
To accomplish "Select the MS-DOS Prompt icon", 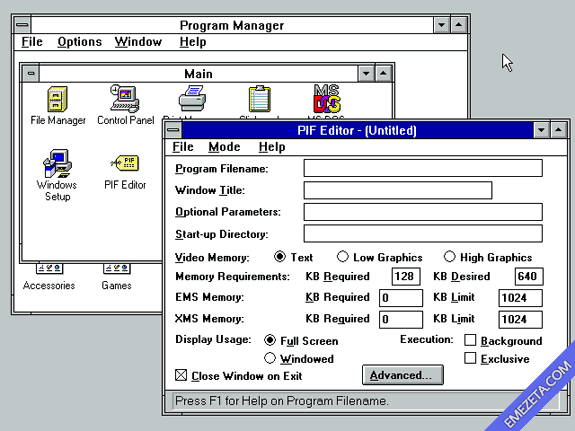I will point(327,98).
